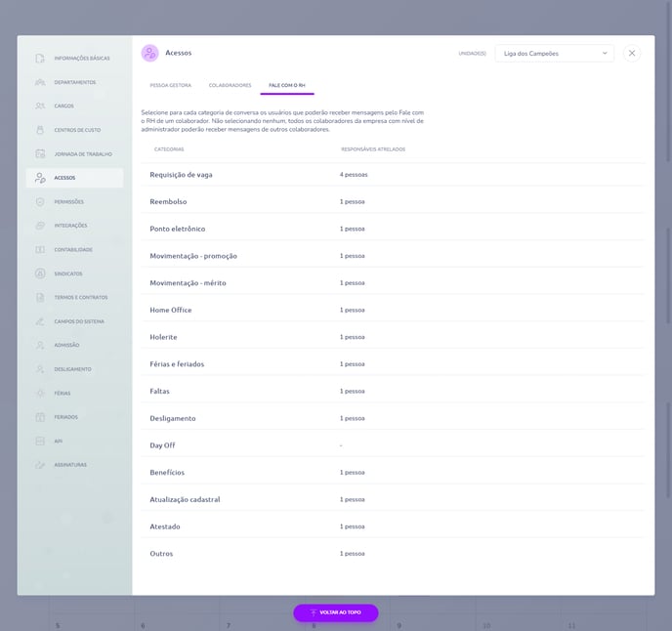Open the Holerite category row

coord(392,337)
